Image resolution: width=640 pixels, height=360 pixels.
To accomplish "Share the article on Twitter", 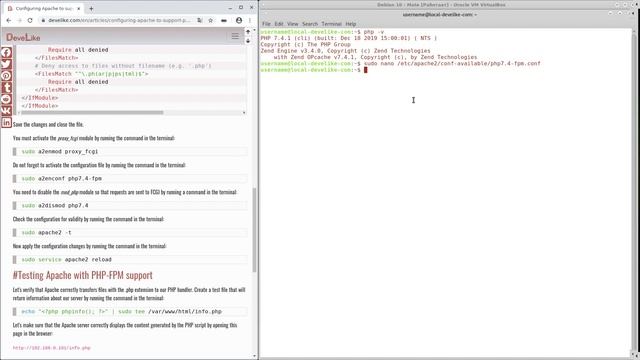I will [6, 64].
